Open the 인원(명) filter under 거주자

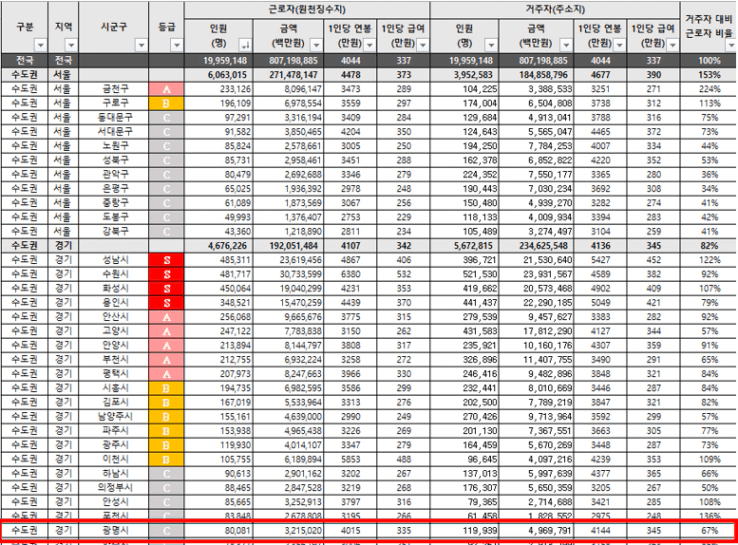pos(491,45)
